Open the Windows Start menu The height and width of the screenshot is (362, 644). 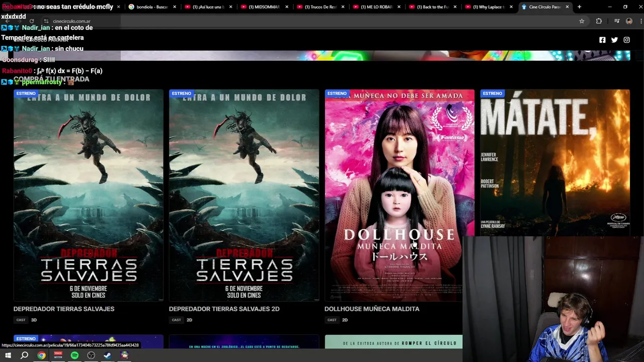click(8, 355)
